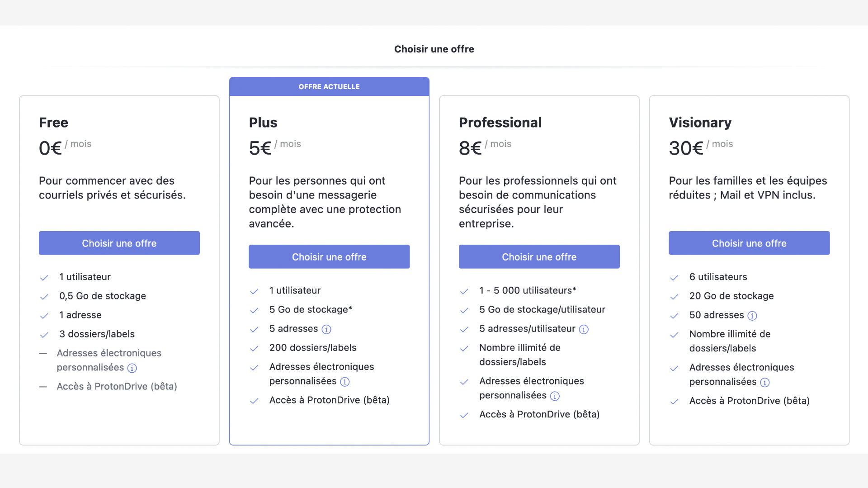Select the Professional plan offer button

coord(539,257)
